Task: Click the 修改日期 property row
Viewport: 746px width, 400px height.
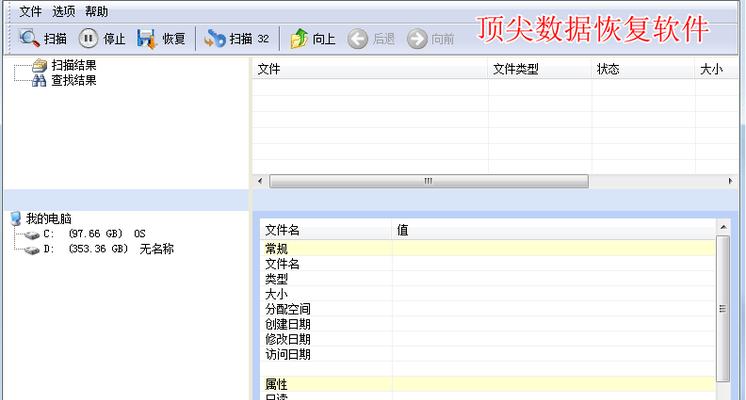Action: [488, 339]
